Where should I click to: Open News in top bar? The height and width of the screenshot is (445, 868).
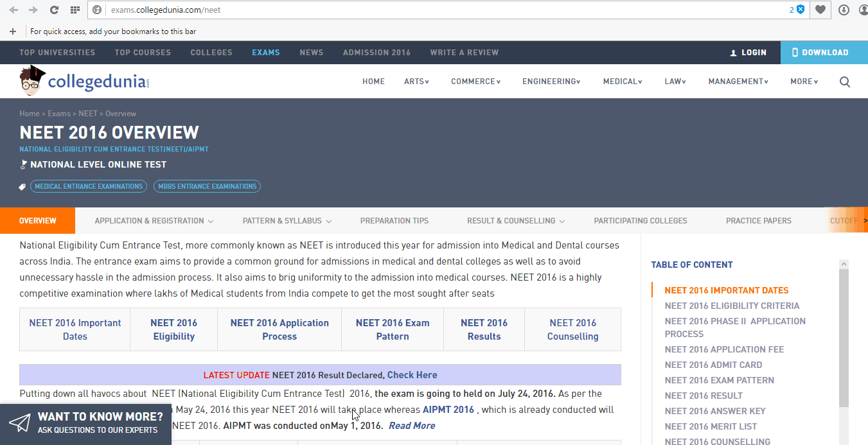[x=312, y=53]
